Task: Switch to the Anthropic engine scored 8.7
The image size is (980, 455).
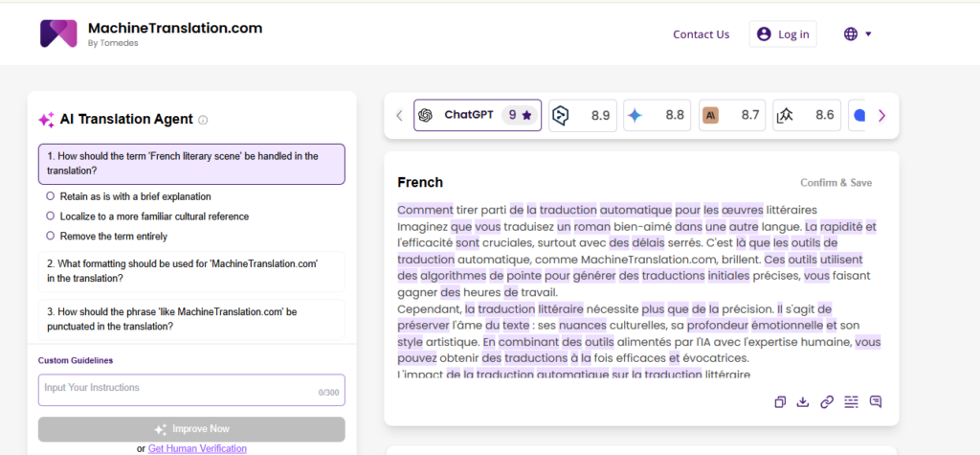Action: coord(732,115)
